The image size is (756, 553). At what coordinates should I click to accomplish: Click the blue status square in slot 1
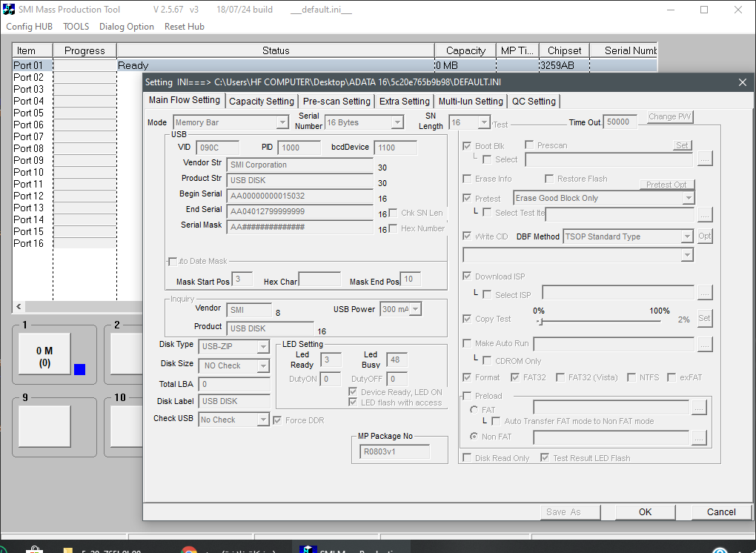tap(79, 369)
